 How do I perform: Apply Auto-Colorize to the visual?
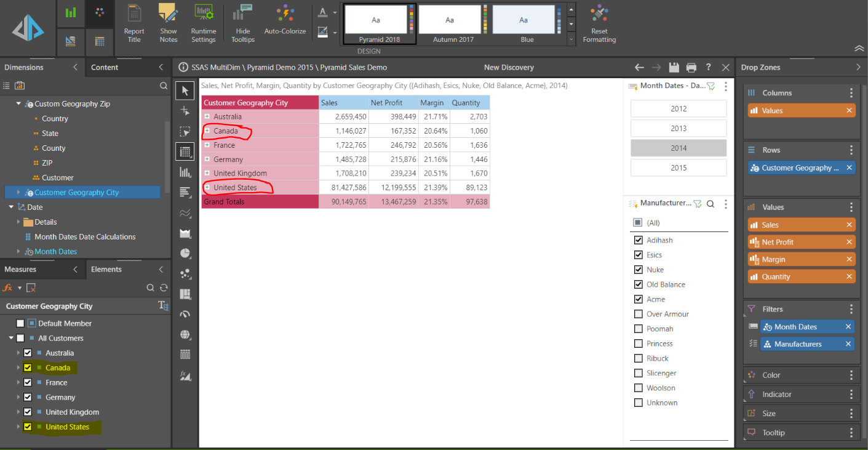285,20
